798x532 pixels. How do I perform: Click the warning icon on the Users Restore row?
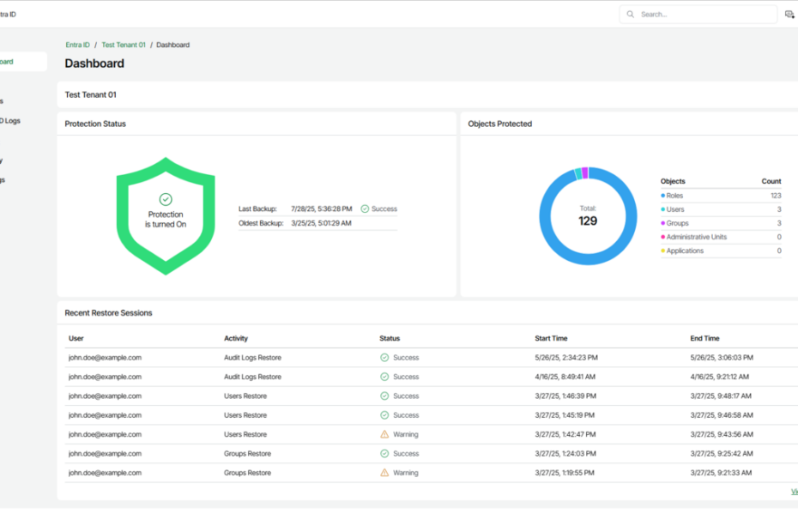tap(384, 434)
